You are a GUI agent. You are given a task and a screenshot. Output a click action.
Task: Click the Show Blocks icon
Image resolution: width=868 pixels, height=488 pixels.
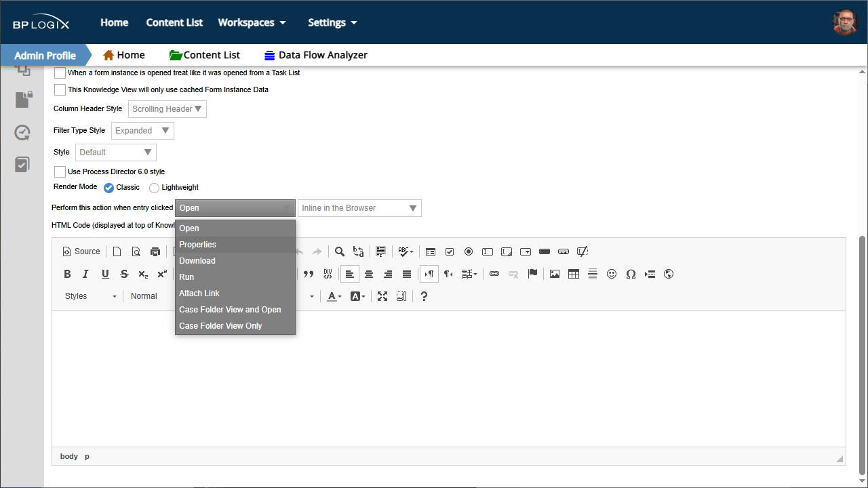coord(401,296)
